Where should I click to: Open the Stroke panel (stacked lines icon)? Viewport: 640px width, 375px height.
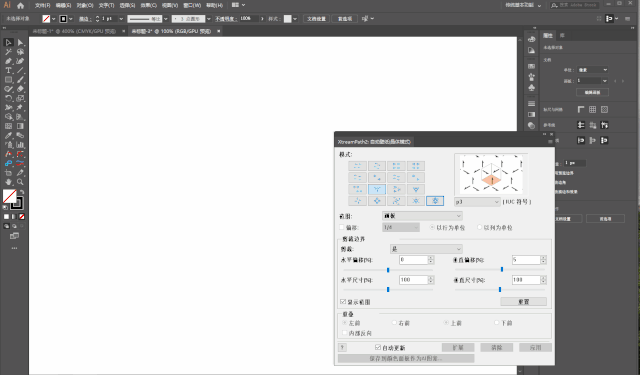pyautogui.click(x=531, y=104)
